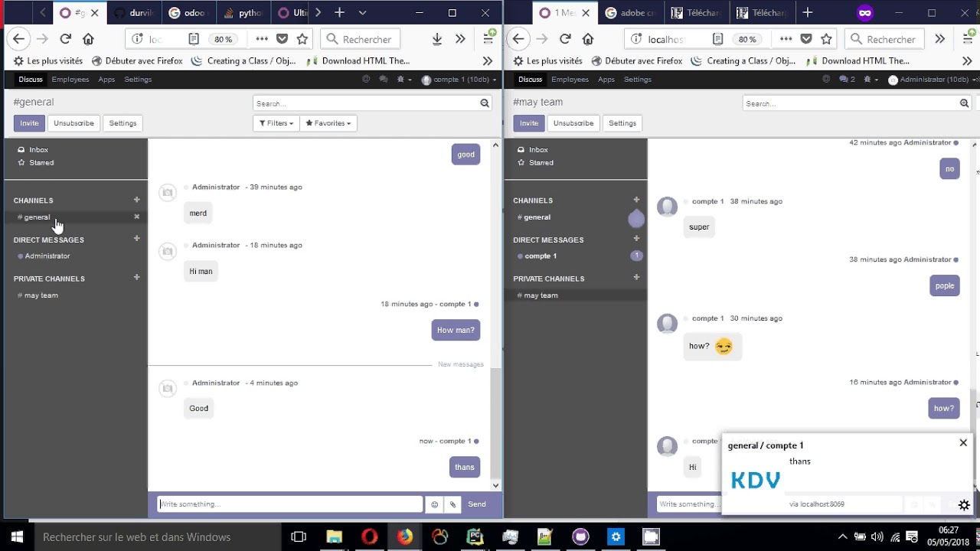This screenshot has width=980, height=551.
Task: Open new tab in right Firefox window
Action: [808, 13]
